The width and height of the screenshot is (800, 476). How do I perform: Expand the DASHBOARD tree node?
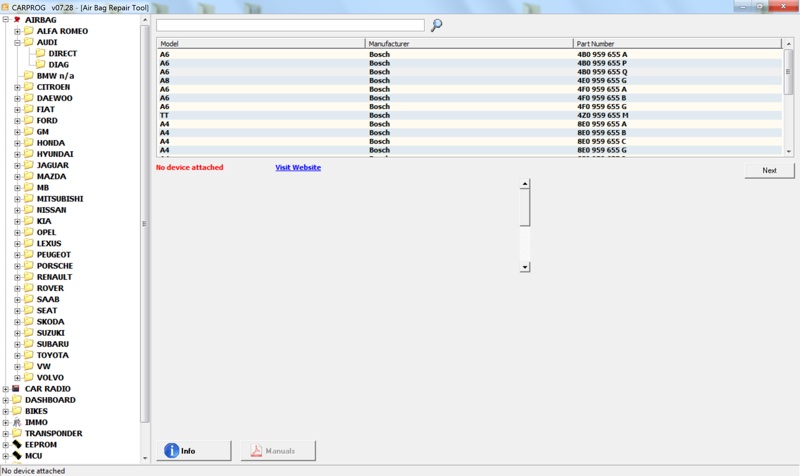point(6,400)
